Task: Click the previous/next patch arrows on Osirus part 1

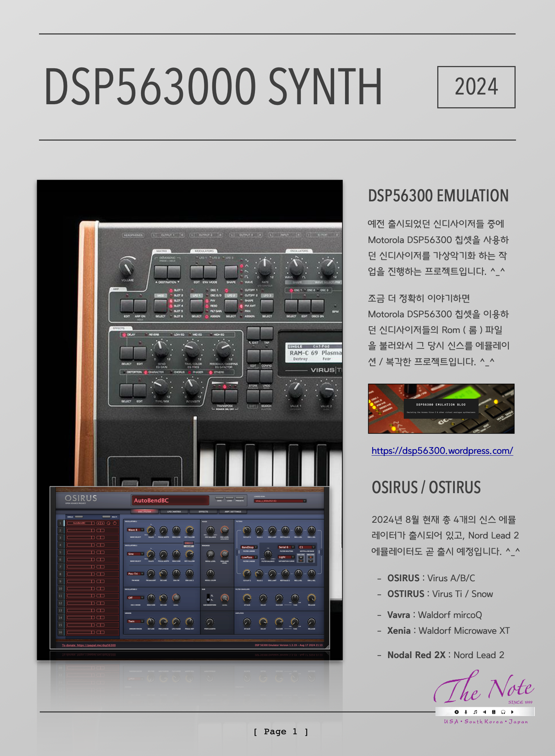Action: 100,523
